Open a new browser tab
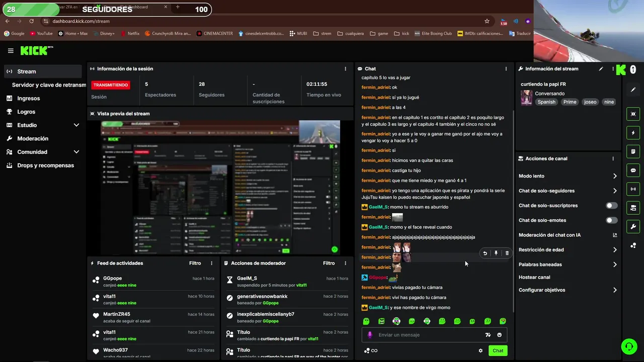Image resolution: width=644 pixels, height=362 pixels. (178, 7)
